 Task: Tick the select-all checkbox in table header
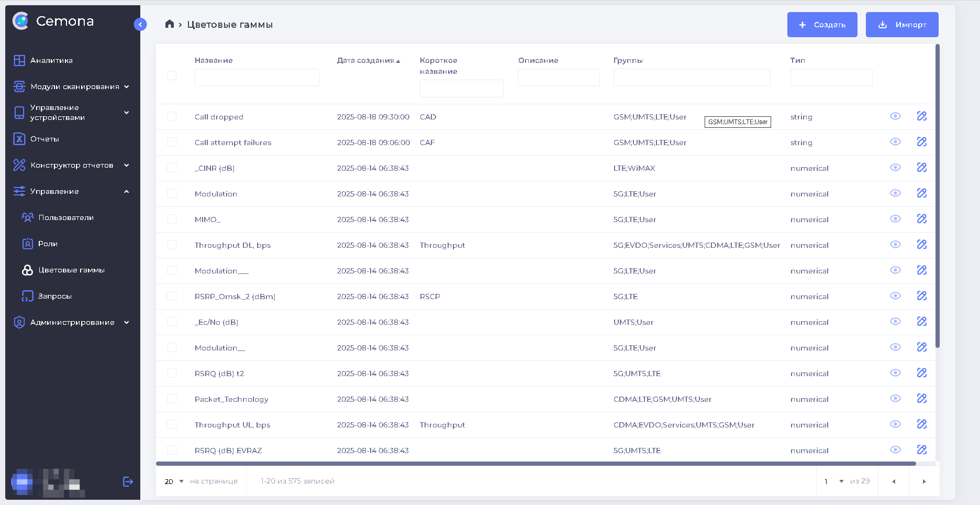pos(172,75)
